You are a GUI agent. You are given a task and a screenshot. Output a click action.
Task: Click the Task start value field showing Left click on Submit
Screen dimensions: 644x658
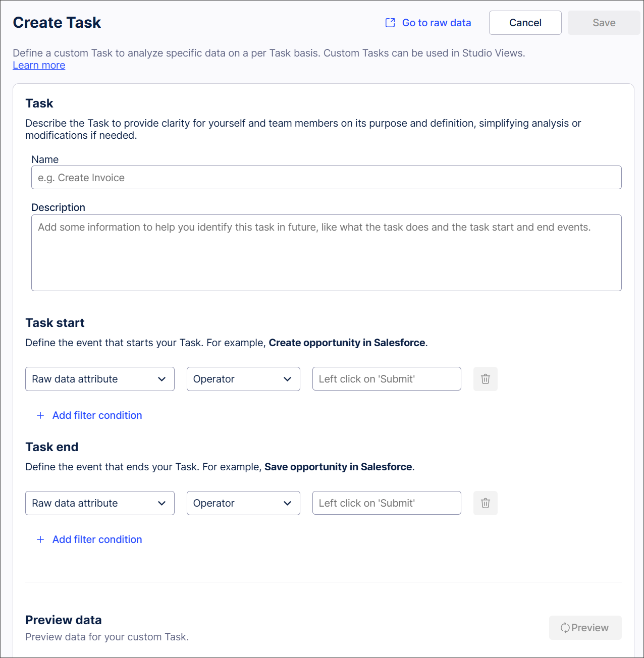point(387,379)
